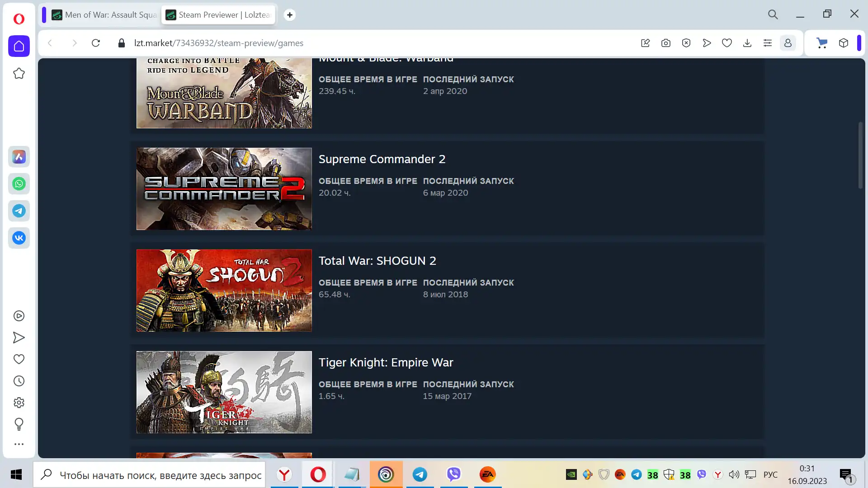Open the sidebar player icon

pos(19,316)
